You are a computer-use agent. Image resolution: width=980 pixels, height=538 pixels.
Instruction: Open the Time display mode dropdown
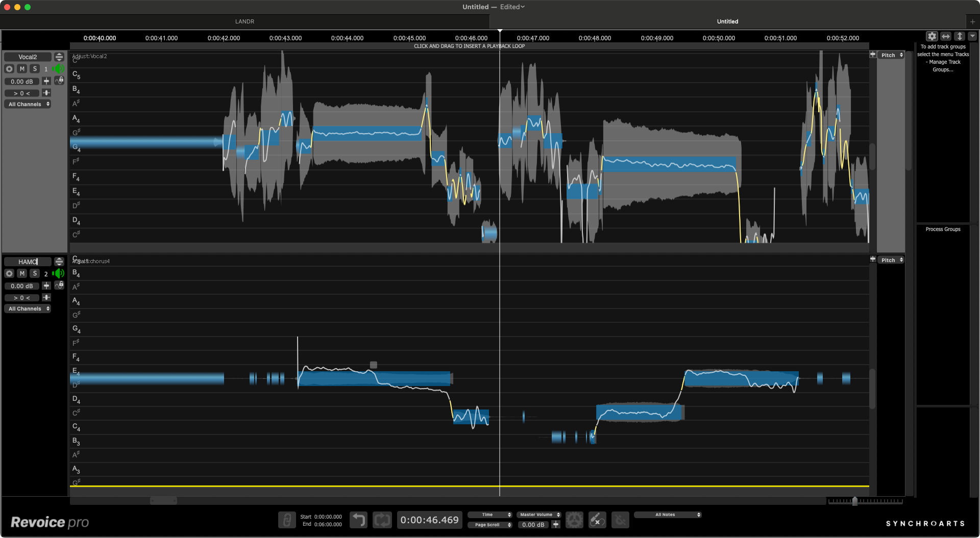[x=489, y=515]
